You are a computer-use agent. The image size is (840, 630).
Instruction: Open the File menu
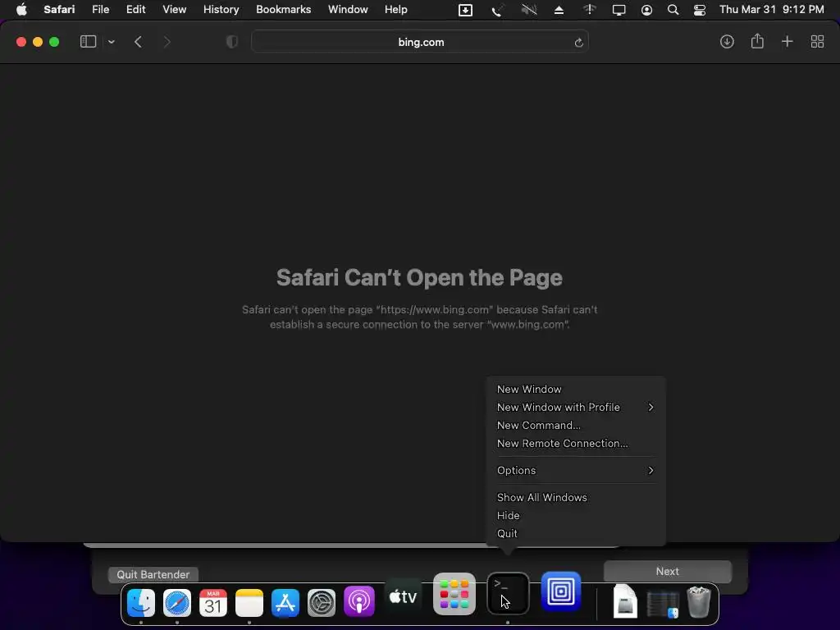[100, 10]
